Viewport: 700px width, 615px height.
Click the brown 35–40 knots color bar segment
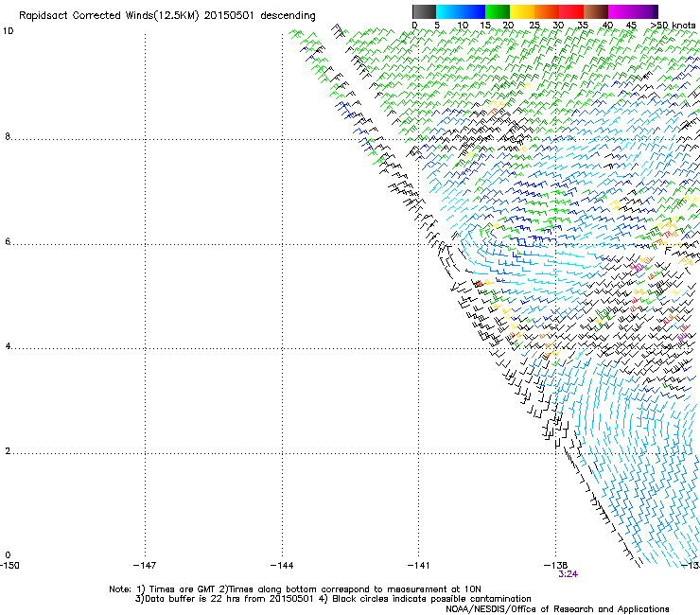point(596,11)
